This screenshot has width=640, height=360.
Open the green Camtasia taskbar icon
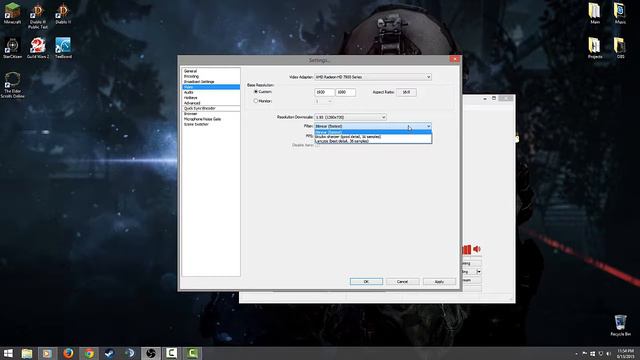[192, 353]
